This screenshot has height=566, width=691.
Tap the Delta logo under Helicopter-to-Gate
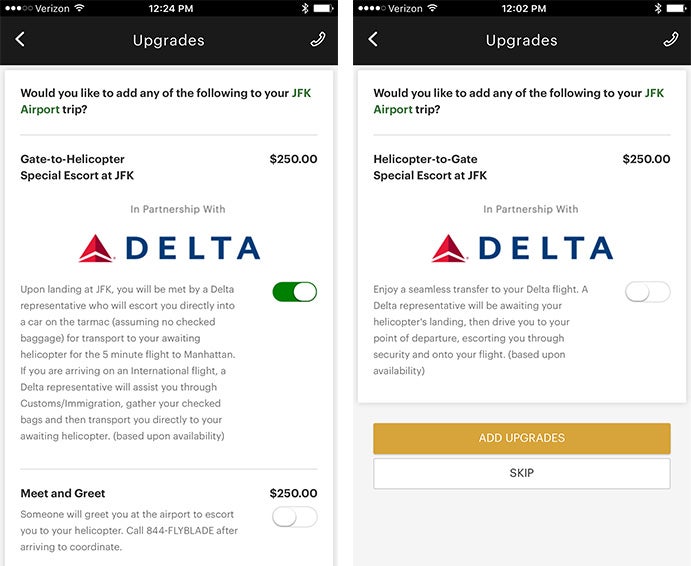pos(522,248)
